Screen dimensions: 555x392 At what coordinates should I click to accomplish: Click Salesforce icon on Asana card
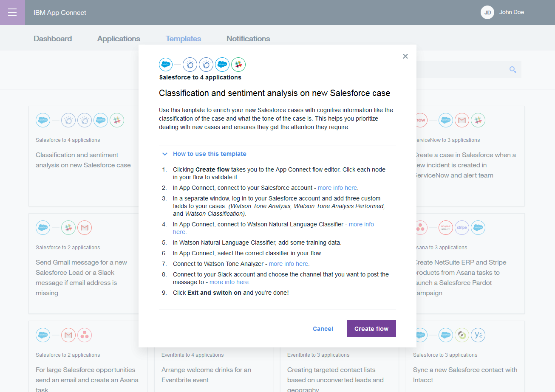pyautogui.click(x=478, y=228)
